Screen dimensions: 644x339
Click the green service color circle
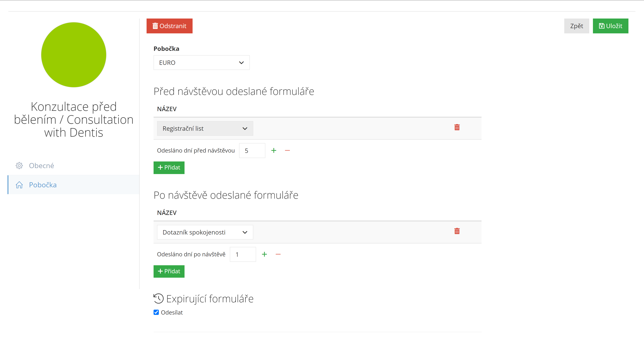74,55
